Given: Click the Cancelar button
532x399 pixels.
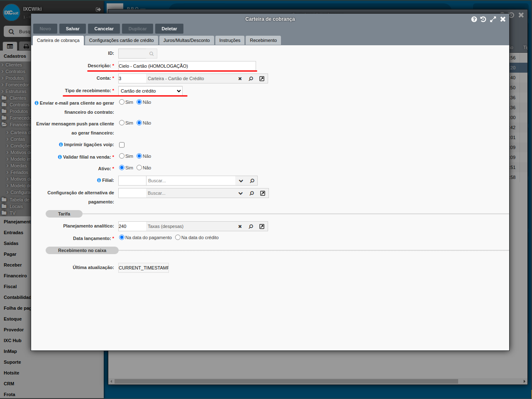Looking at the screenshot, I should click(104, 29).
